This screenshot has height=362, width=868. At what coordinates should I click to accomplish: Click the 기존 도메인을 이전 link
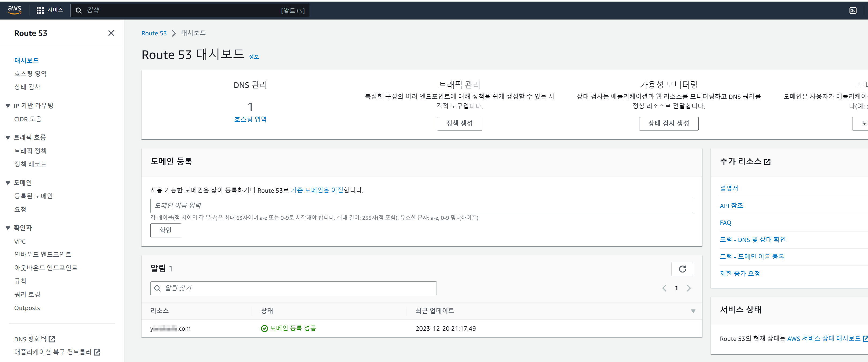(317, 190)
